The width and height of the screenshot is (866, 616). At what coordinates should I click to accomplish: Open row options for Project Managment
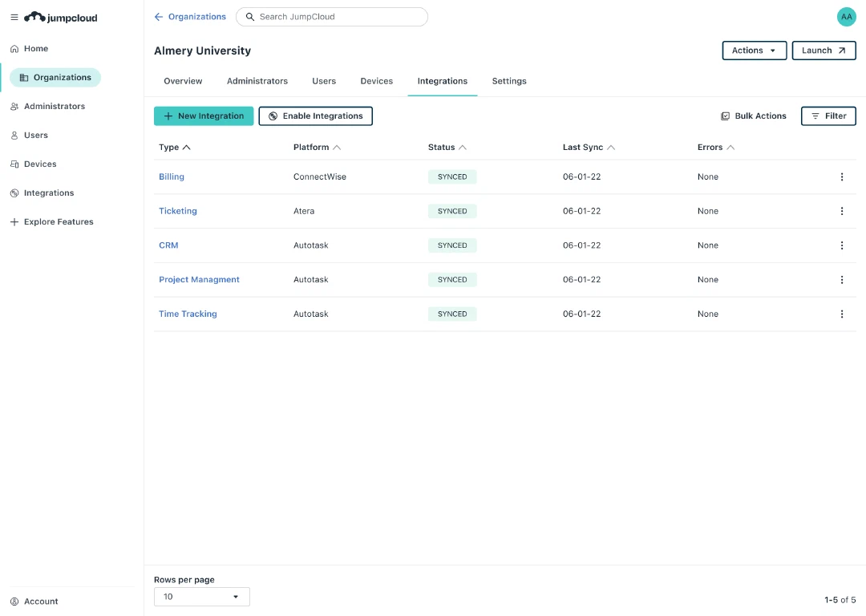[842, 280]
